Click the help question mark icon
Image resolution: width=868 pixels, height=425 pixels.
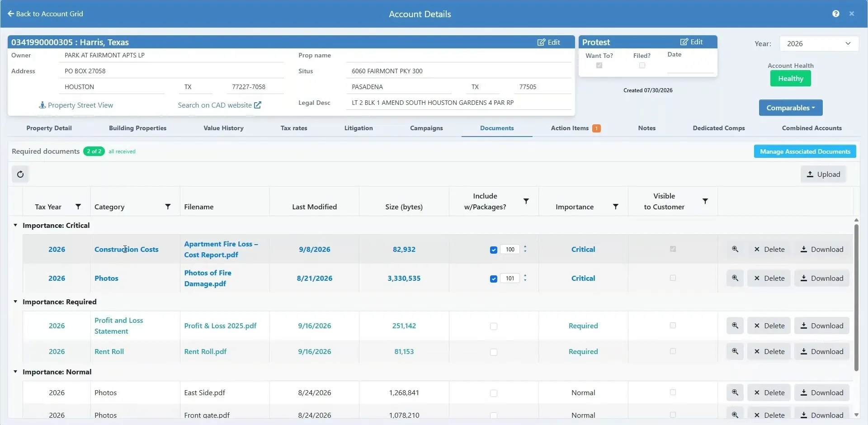tap(836, 14)
